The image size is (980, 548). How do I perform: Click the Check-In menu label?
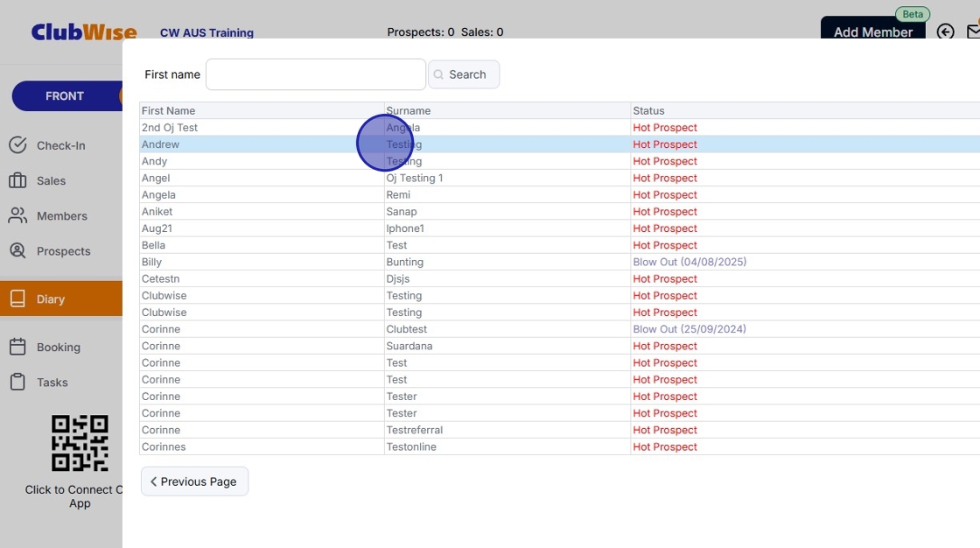tap(61, 146)
